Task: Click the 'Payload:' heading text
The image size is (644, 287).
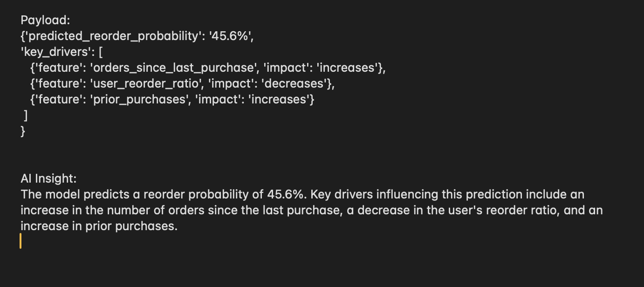Action: click(x=45, y=20)
